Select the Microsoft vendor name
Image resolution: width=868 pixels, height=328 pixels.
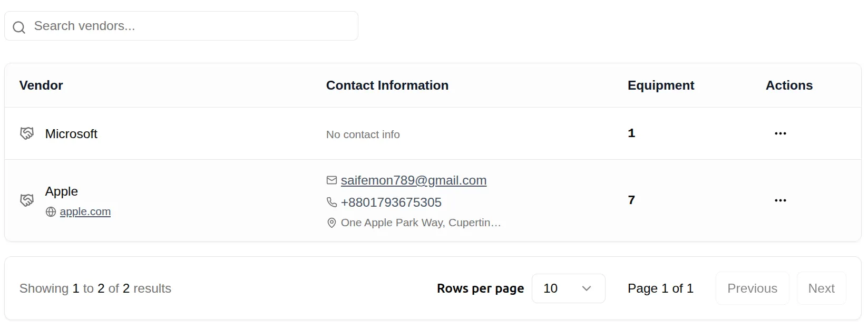(71, 134)
